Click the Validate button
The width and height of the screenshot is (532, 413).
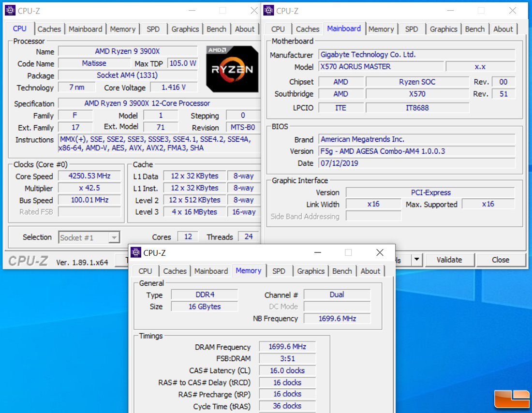click(x=449, y=260)
